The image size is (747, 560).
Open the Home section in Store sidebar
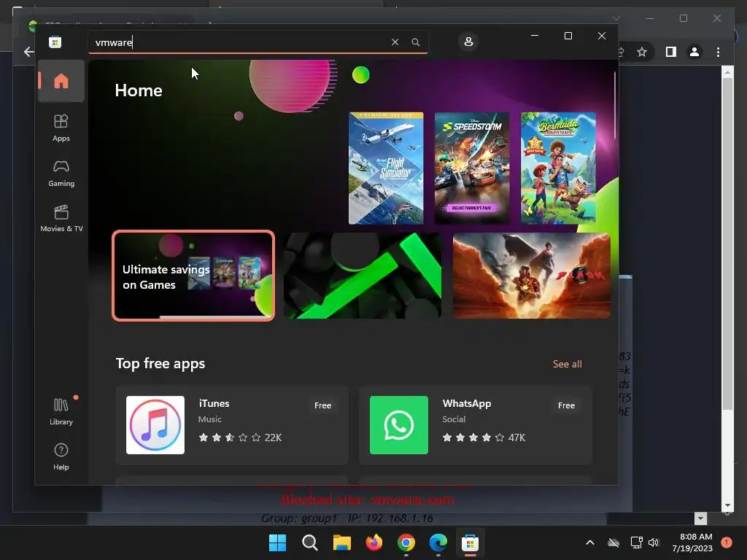(x=61, y=81)
